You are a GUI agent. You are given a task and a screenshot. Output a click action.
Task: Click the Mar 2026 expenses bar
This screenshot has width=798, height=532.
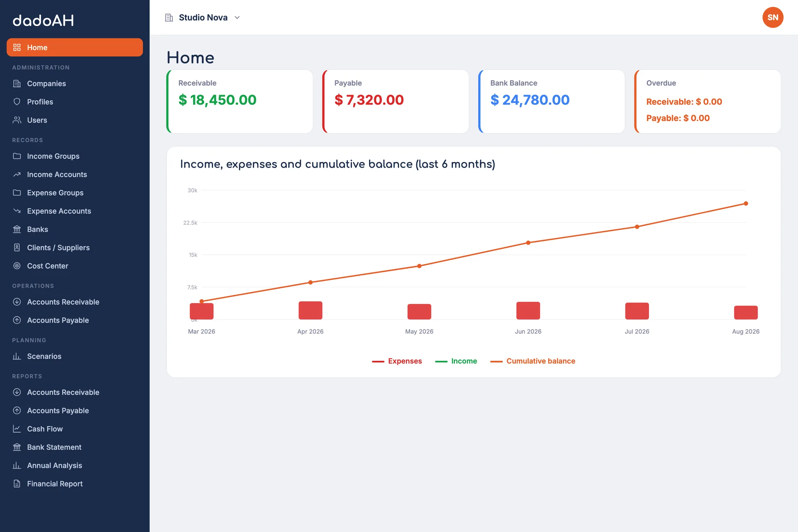201,311
